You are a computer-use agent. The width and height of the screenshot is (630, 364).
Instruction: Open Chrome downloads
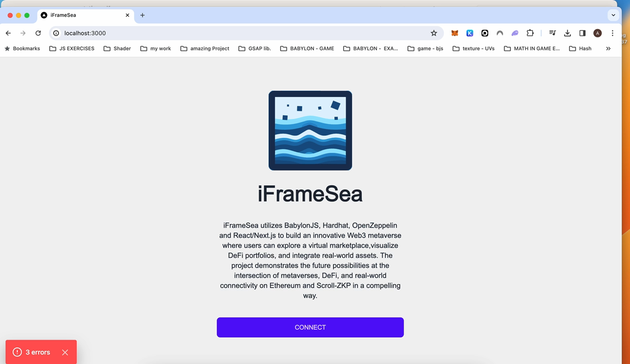tap(567, 33)
